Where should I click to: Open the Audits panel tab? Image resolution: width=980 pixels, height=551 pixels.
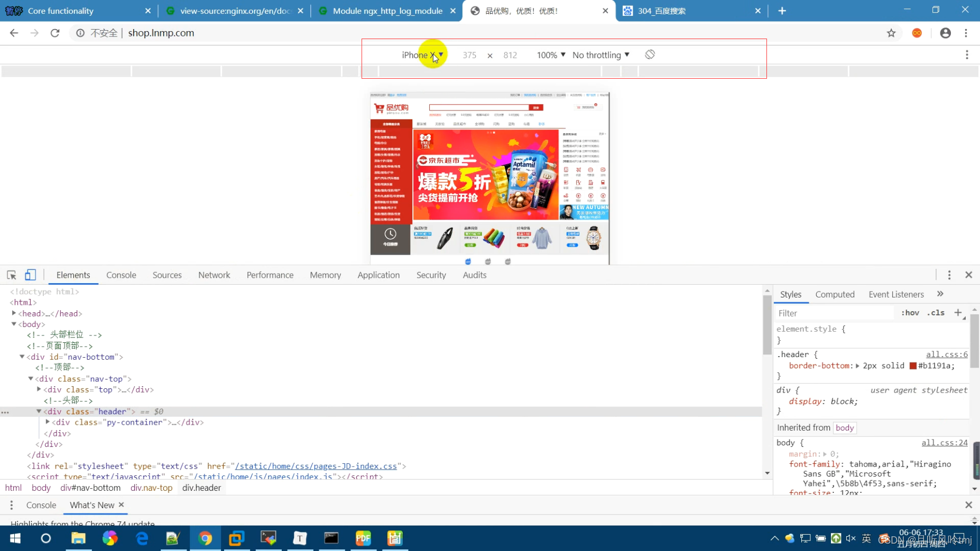pyautogui.click(x=474, y=275)
